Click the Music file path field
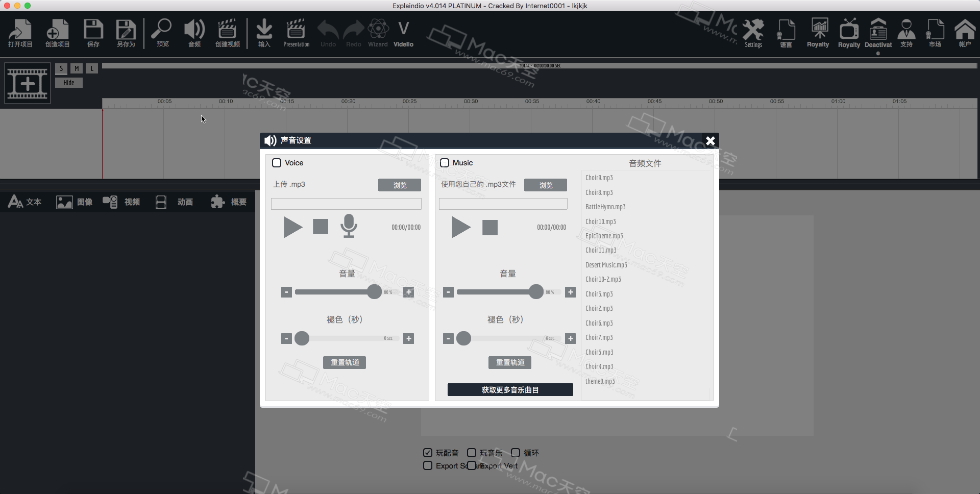This screenshot has height=494, width=980. [x=503, y=204]
